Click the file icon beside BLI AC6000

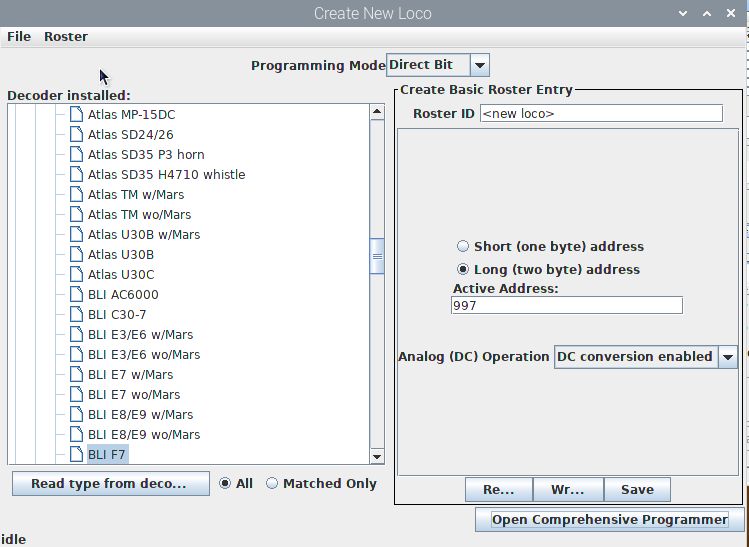(76, 295)
